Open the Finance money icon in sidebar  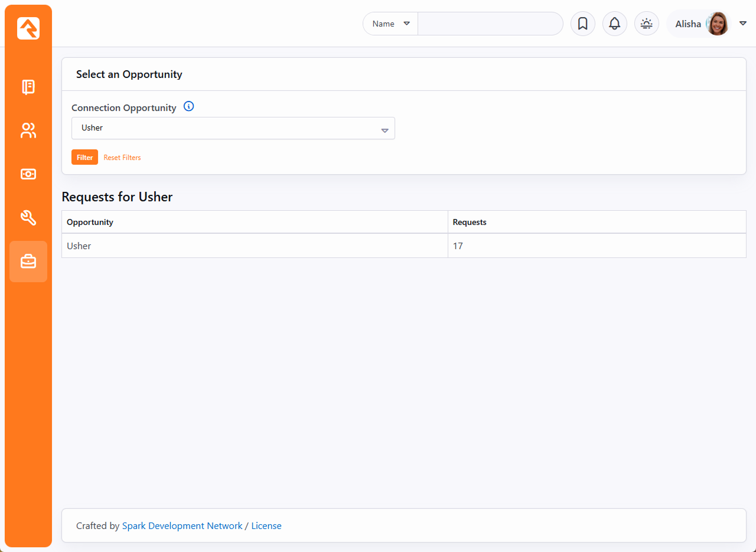28,174
